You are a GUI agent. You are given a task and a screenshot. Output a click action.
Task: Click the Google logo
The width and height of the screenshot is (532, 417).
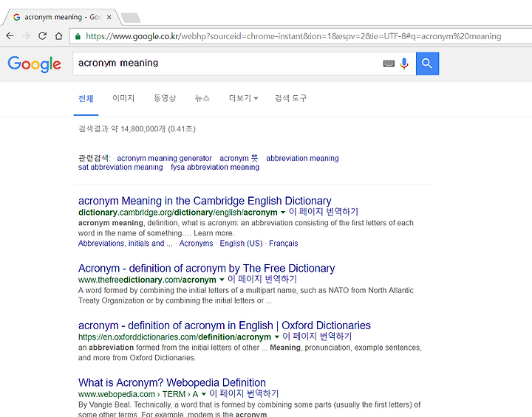pos(34,64)
